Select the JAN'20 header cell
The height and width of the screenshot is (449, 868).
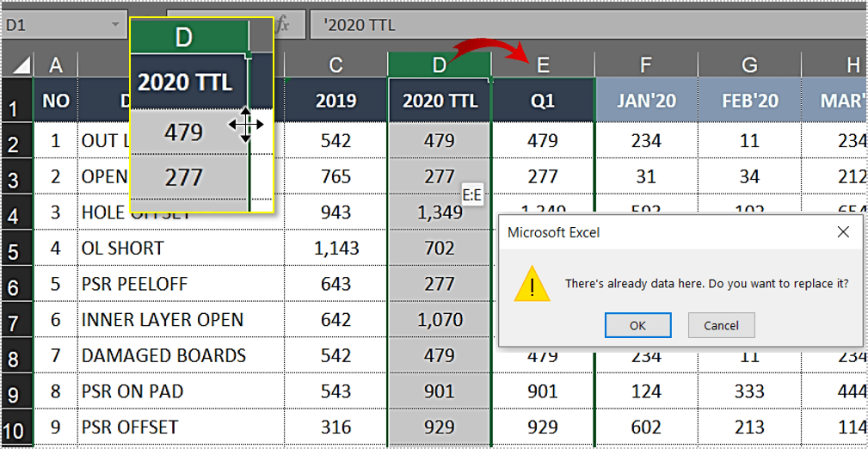pos(646,101)
